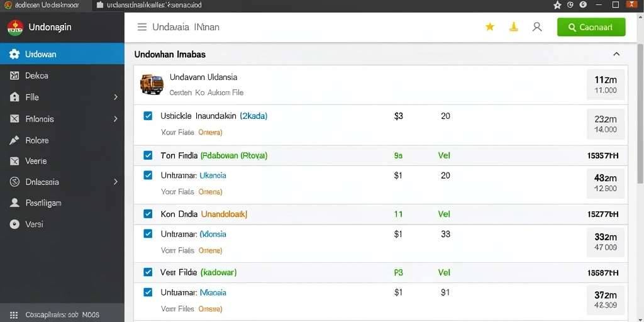Expand the Fnlonois sidebar chevron

point(116,119)
